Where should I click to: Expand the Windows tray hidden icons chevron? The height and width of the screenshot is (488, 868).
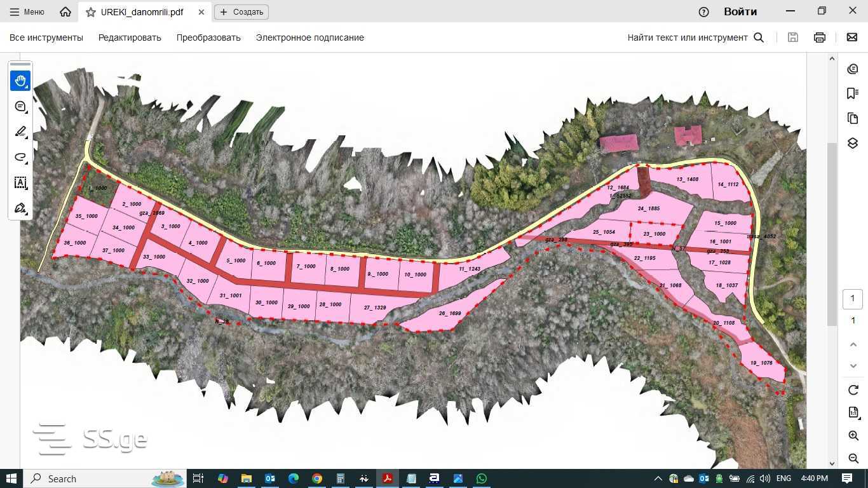(x=658, y=478)
